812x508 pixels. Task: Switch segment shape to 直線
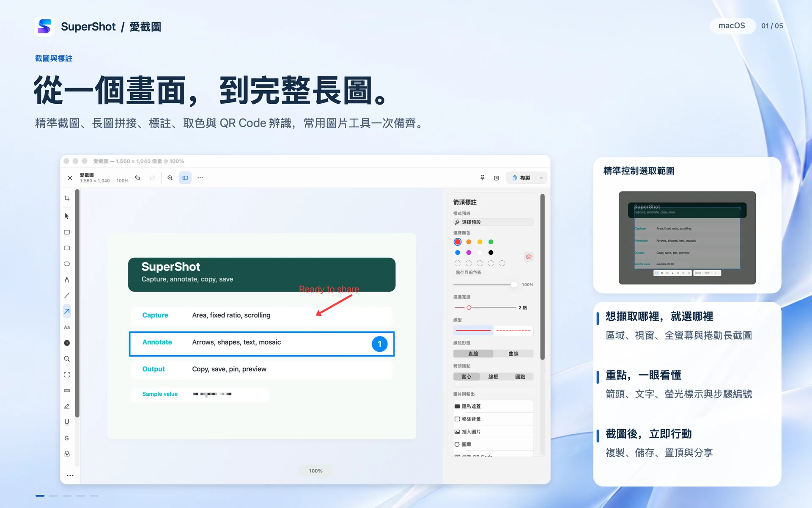473,353
